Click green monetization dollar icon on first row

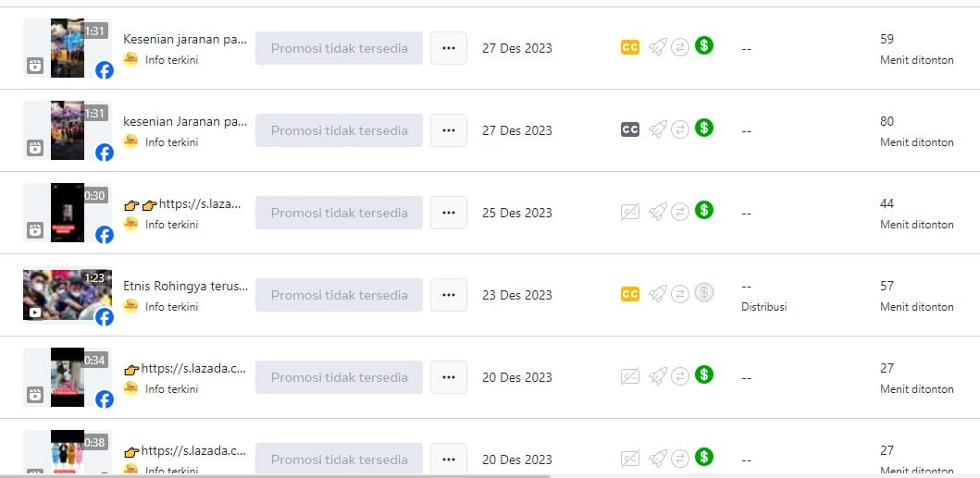[x=704, y=45]
